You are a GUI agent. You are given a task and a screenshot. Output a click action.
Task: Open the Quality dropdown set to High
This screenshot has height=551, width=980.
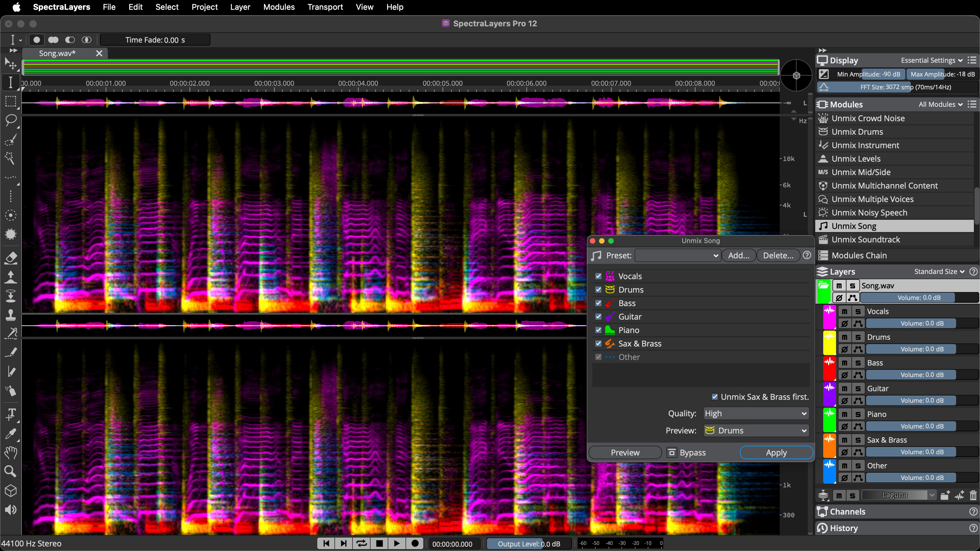tap(756, 413)
